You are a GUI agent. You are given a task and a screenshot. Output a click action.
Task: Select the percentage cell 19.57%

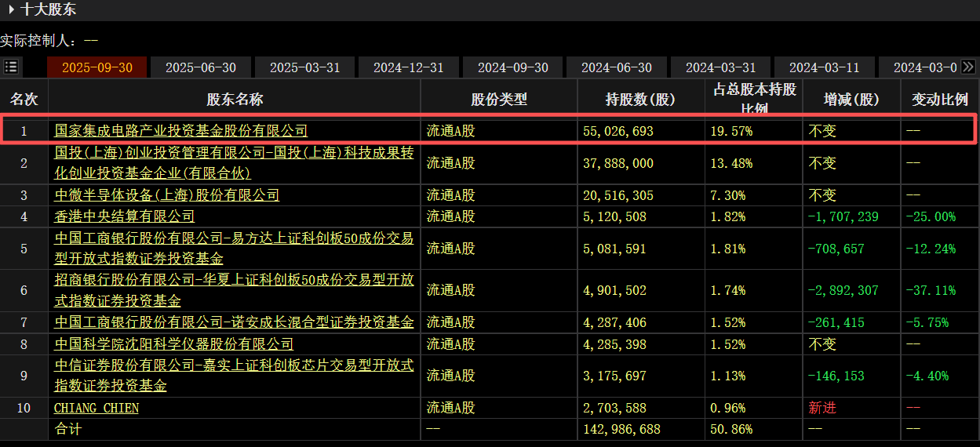[x=731, y=131]
